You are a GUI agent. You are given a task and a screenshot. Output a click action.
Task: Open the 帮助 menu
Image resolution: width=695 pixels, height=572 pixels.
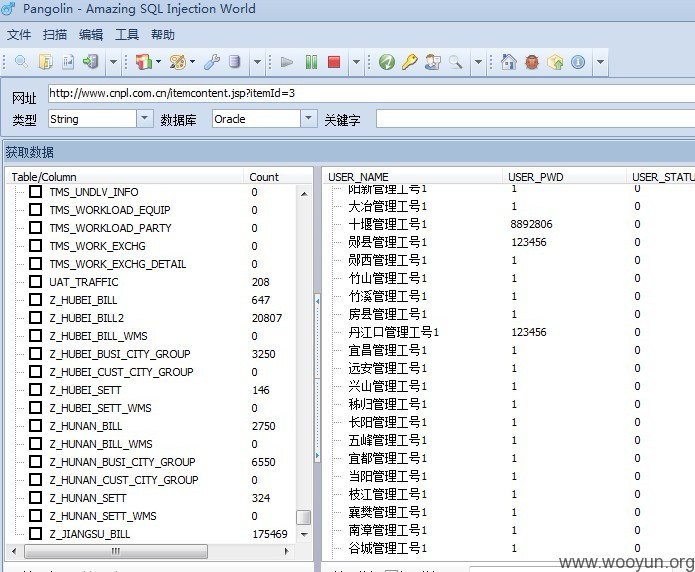pyautogui.click(x=163, y=35)
